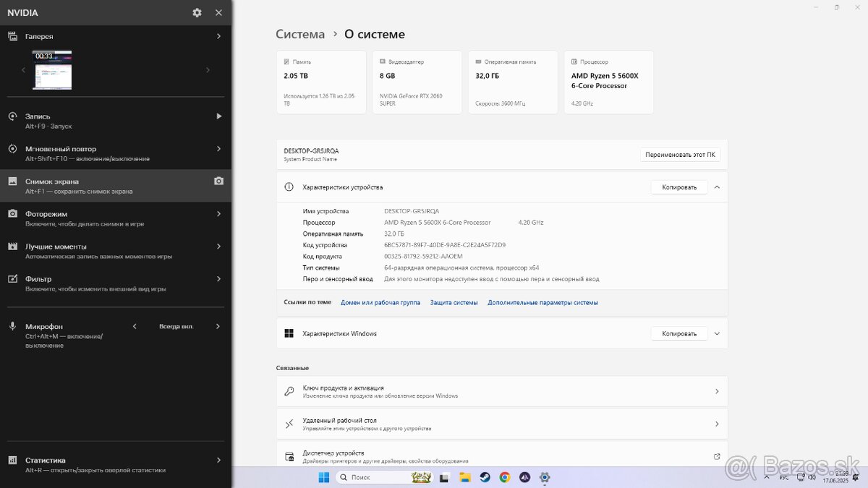Select the device ID value text
868x488 pixels.
(445, 245)
